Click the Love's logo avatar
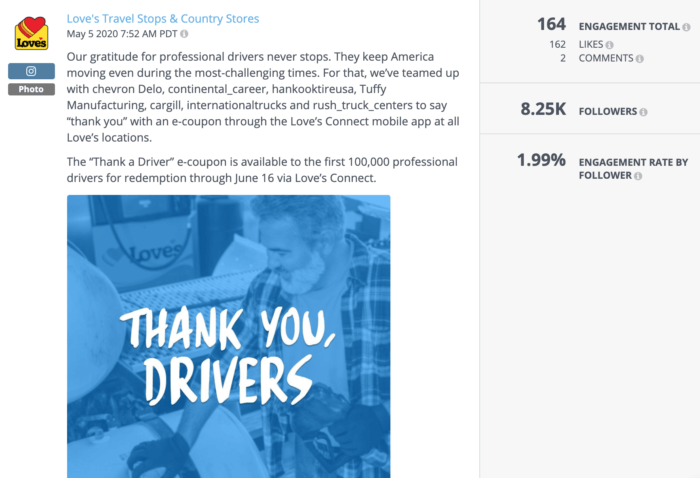 31,33
